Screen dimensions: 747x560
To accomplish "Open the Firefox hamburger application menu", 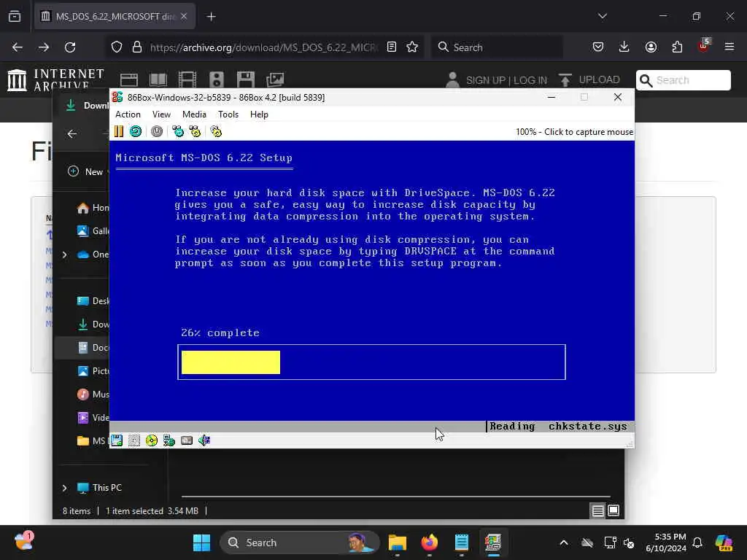I will point(729,47).
